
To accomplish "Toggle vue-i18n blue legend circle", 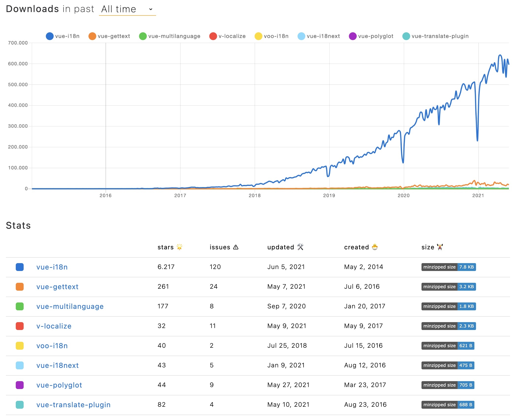I will (49, 36).
